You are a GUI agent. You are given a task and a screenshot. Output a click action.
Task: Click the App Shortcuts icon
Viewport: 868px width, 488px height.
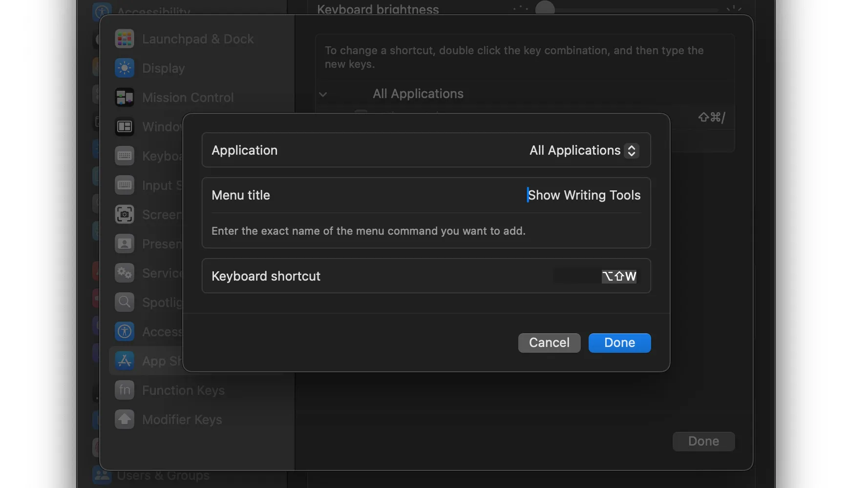(125, 361)
